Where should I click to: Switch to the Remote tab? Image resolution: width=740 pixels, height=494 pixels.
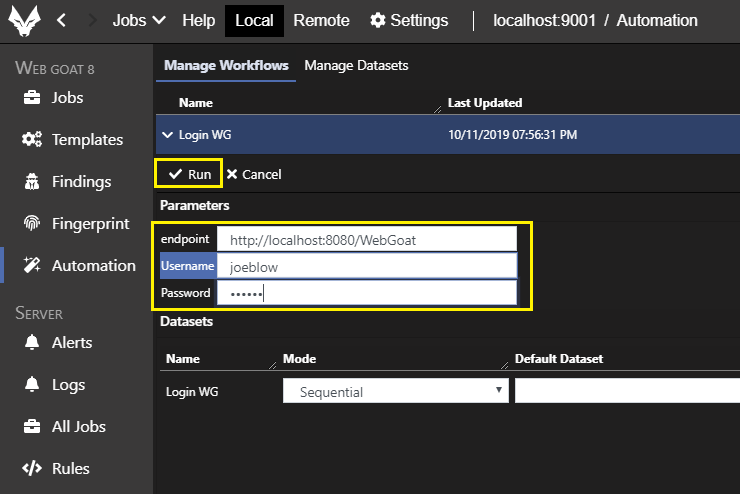click(x=321, y=20)
